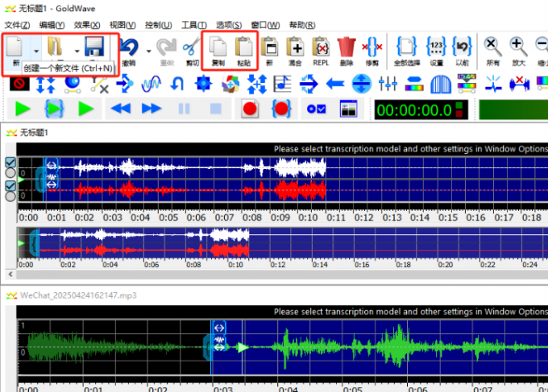The image size is (548, 392).
Task: Click the Save file floppy disk icon
Action: 94,47
